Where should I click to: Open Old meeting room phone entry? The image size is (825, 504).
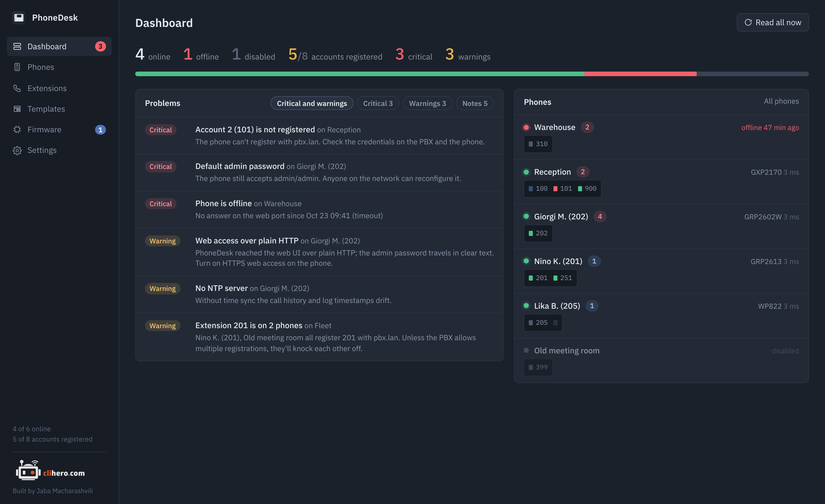(661, 361)
